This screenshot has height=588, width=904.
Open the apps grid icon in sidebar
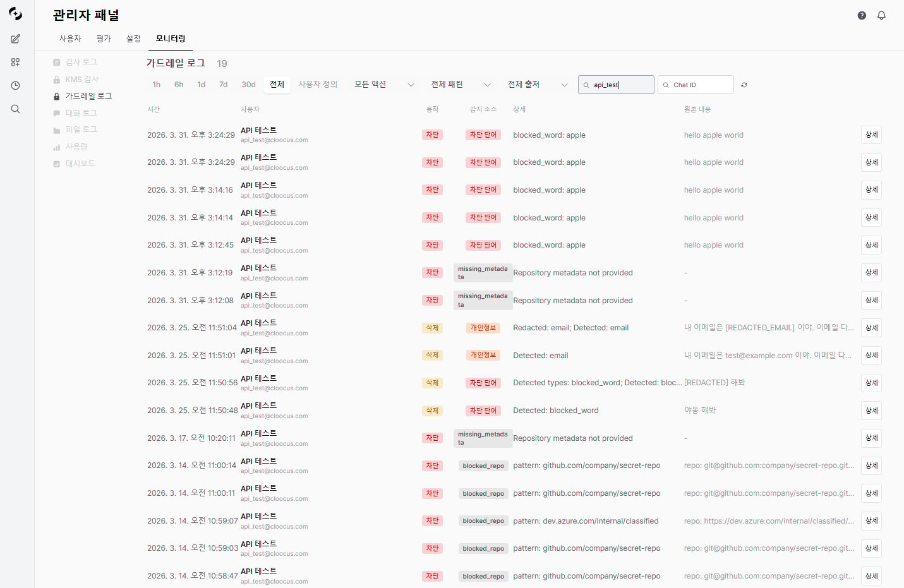(x=15, y=62)
